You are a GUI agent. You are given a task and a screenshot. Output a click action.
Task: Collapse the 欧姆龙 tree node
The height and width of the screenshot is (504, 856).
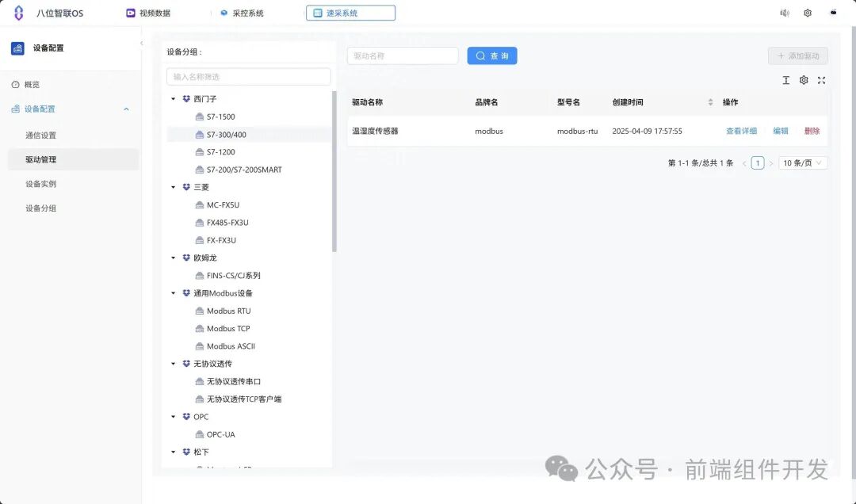tap(173, 258)
